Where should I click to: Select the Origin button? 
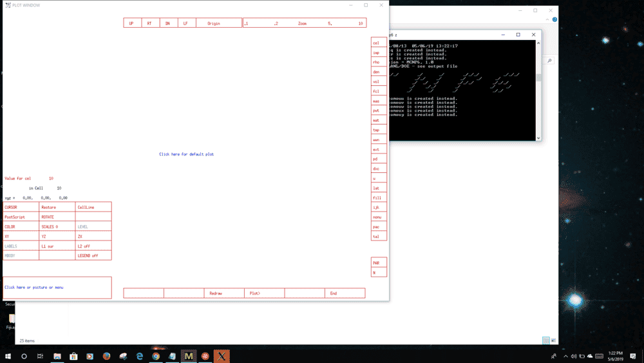(x=219, y=23)
